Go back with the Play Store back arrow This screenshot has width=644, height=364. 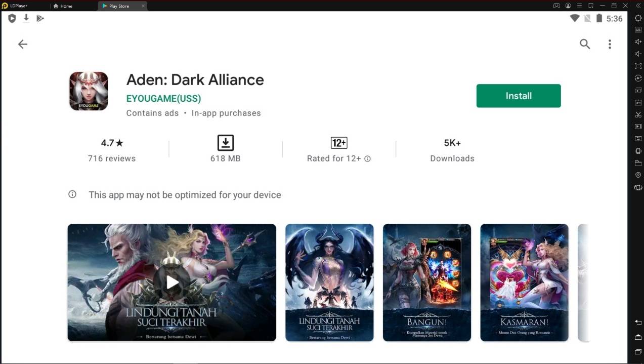pyautogui.click(x=22, y=44)
